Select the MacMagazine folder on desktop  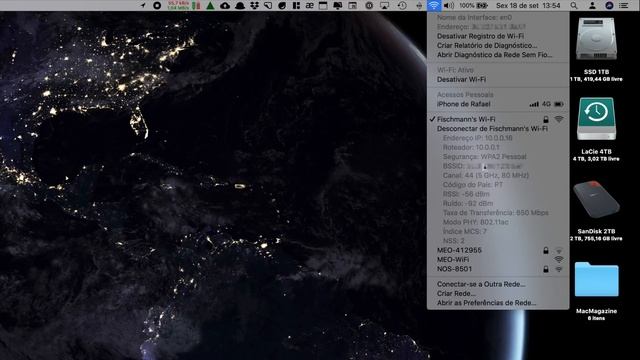596,279
